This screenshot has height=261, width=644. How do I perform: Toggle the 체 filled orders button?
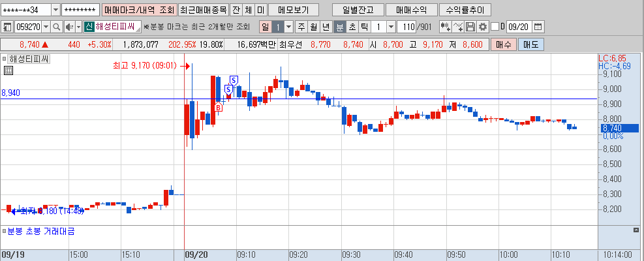248,10
